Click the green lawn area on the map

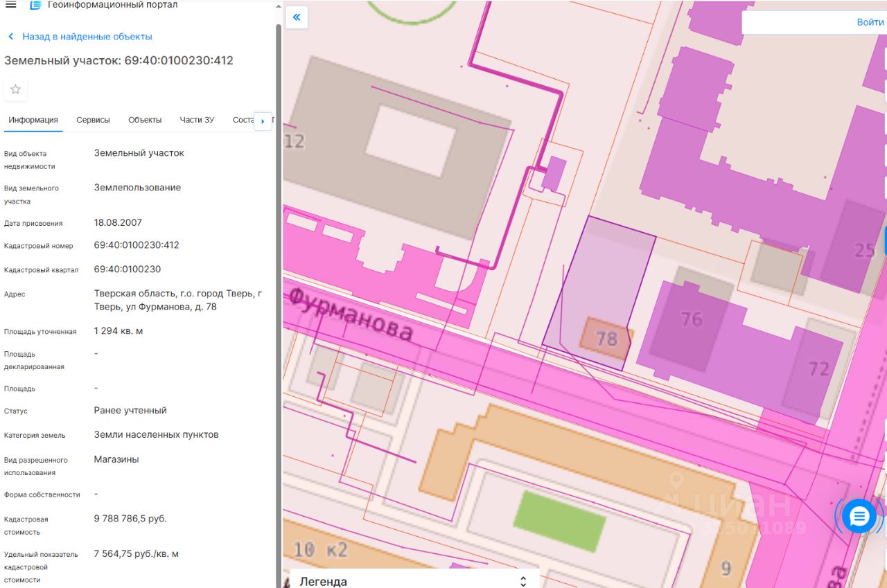[x=559, y=521]
